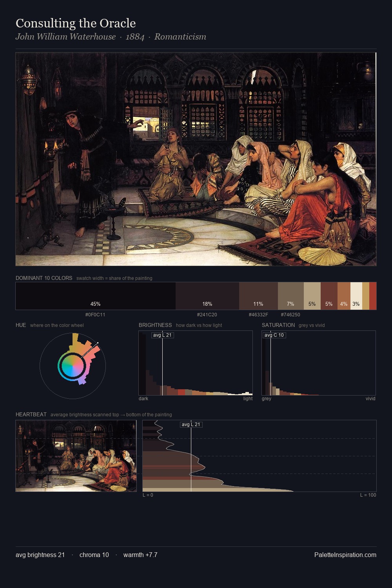The width and height of the screenshot is (392, 588).
Task: Click the avg C 10 label in Saturation
Action: (274, 335)
